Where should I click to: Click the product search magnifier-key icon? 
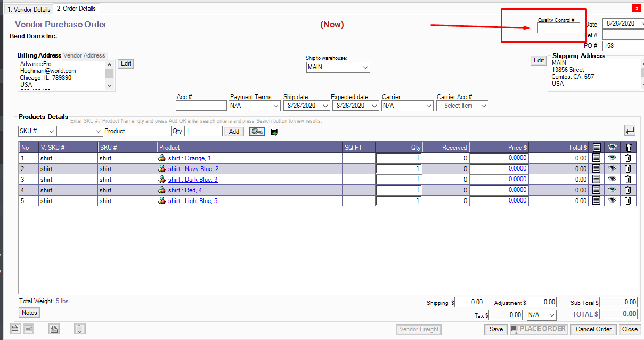point(257,132)
